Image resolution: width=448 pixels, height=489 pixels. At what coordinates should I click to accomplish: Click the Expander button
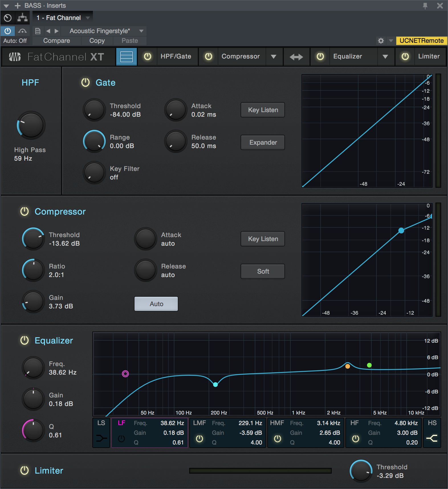[263, 142]
